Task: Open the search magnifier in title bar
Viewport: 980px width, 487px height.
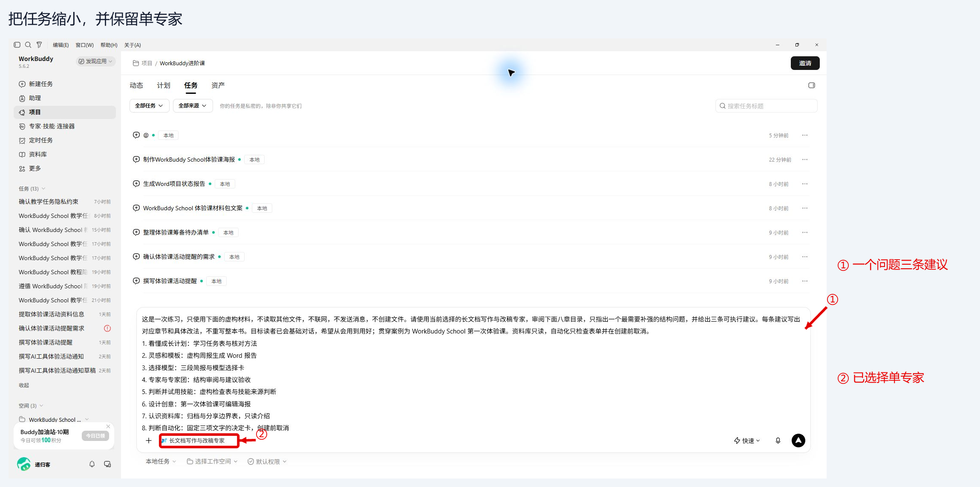Action: click(28, 45)
